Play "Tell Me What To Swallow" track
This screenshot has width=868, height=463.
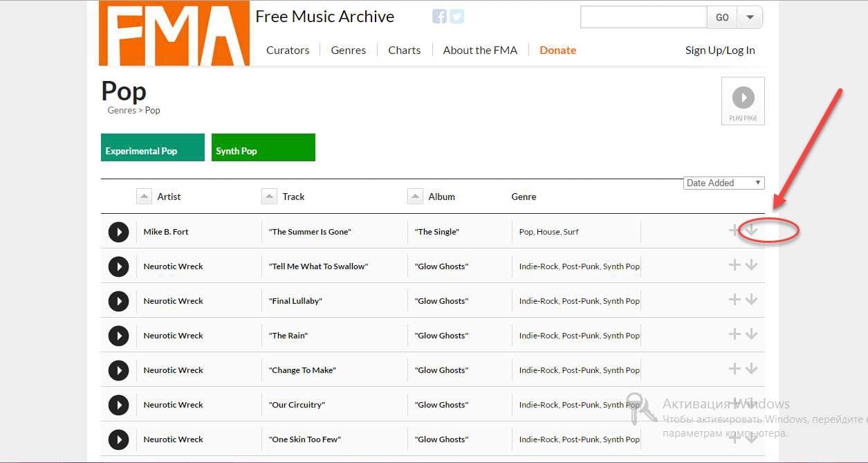(119, 266)
